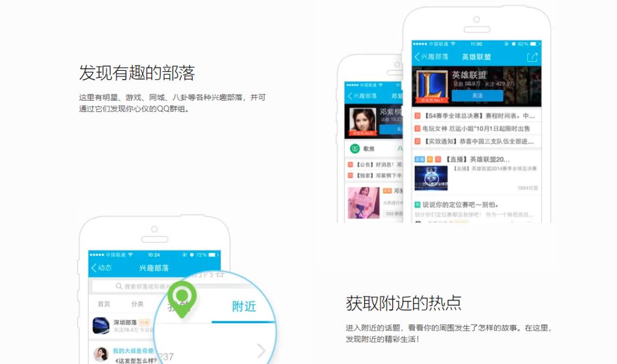
Task: Tap the share icon in 英雄联盟 header
Action: (532, 57)
